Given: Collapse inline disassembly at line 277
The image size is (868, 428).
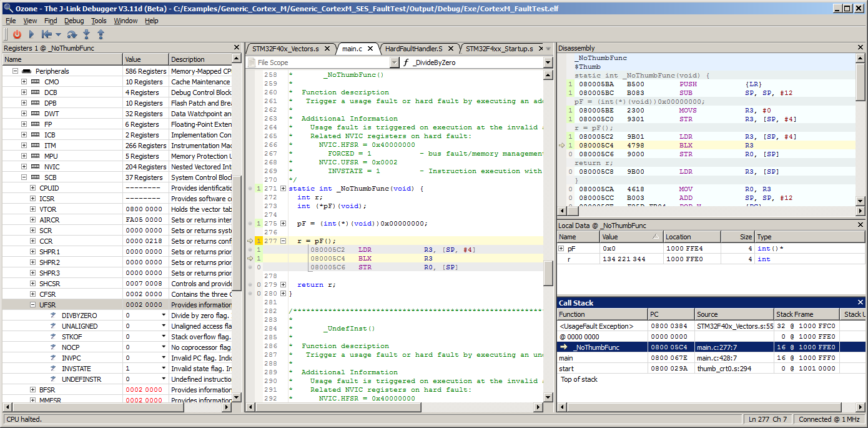Looking at the screenshot, I should click(283, 241).
